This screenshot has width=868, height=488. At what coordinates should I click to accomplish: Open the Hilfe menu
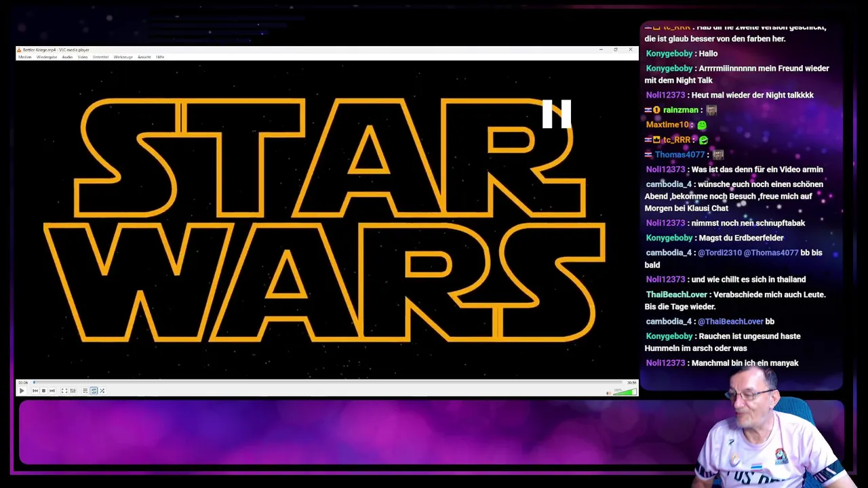tap(160, 57)
